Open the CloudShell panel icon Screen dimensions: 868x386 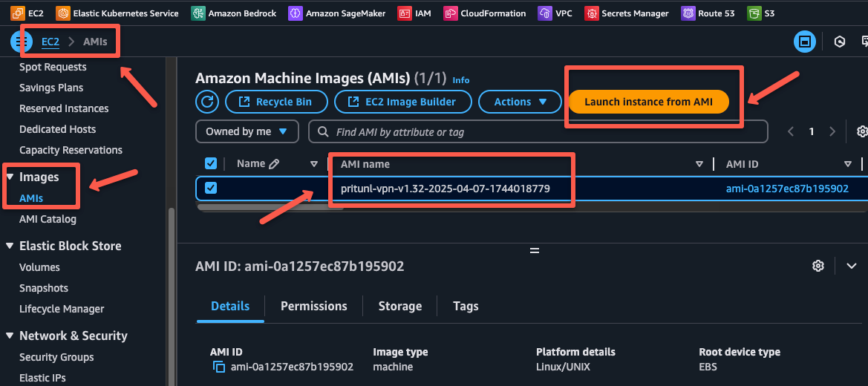coord(806,41)
